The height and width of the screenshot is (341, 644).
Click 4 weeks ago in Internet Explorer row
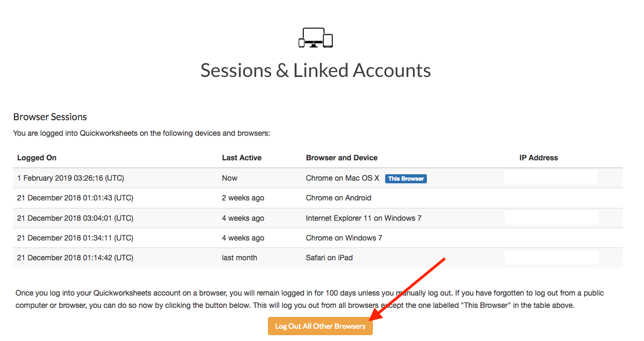243,218
